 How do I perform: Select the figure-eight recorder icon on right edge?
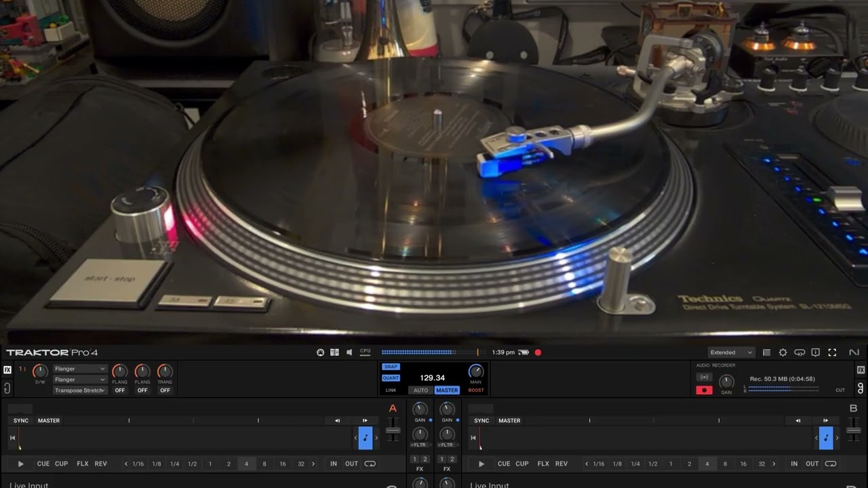pos(861,388)
